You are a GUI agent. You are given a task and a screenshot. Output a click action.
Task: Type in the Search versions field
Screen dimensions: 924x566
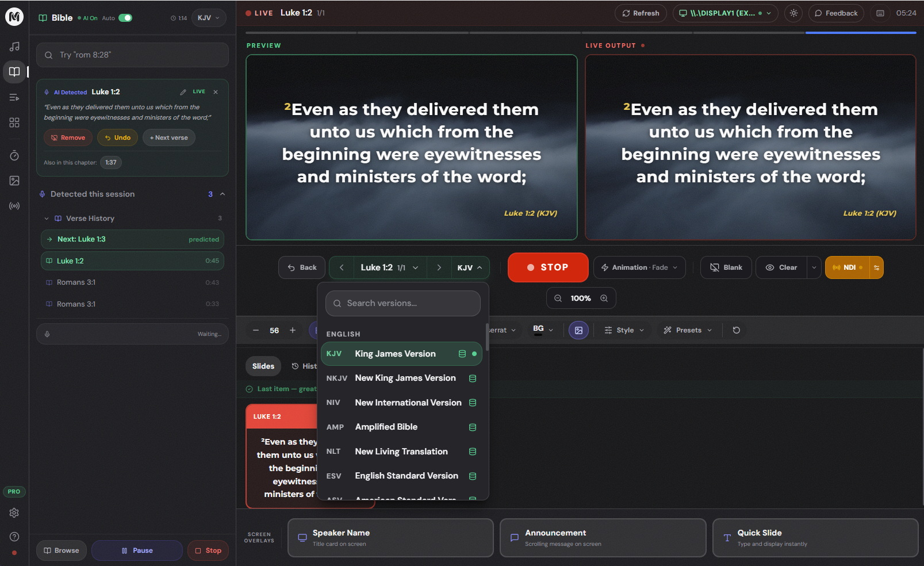click(402, 303)
